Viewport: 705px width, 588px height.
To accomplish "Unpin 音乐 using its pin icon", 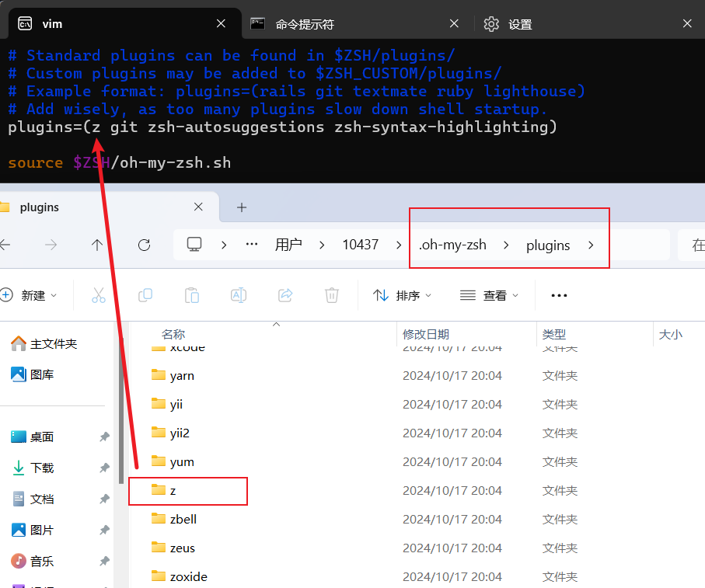I will [104, 561].
